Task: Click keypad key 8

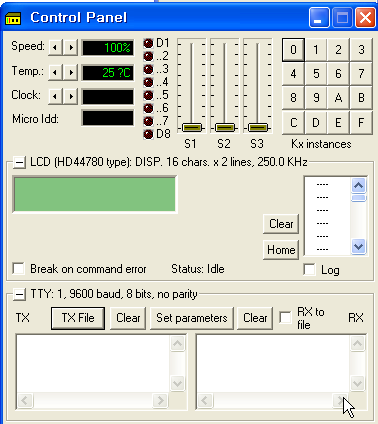Action: point(293,98)
